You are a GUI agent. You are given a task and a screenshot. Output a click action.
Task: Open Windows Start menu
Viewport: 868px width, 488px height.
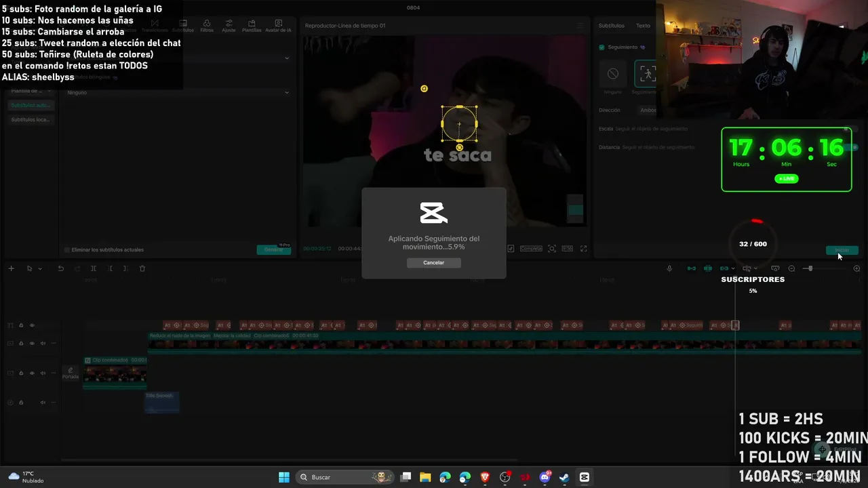[x=284, y=477]
